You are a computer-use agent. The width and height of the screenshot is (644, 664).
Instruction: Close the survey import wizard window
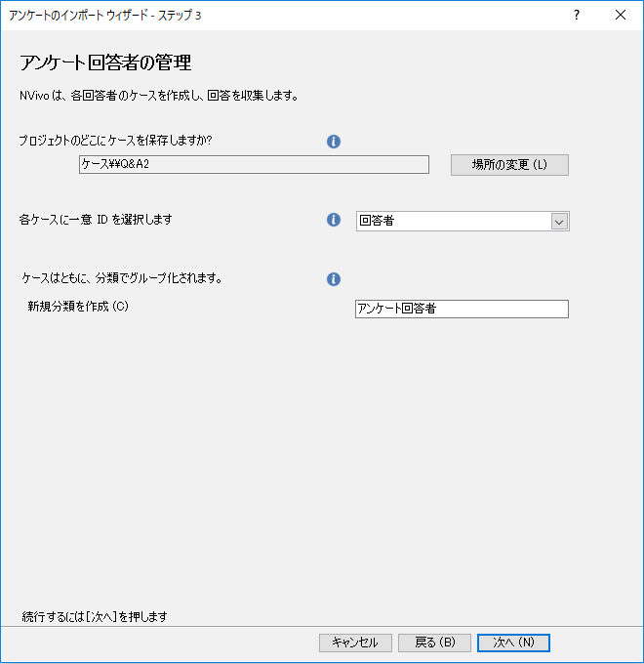tap(621, 15)
